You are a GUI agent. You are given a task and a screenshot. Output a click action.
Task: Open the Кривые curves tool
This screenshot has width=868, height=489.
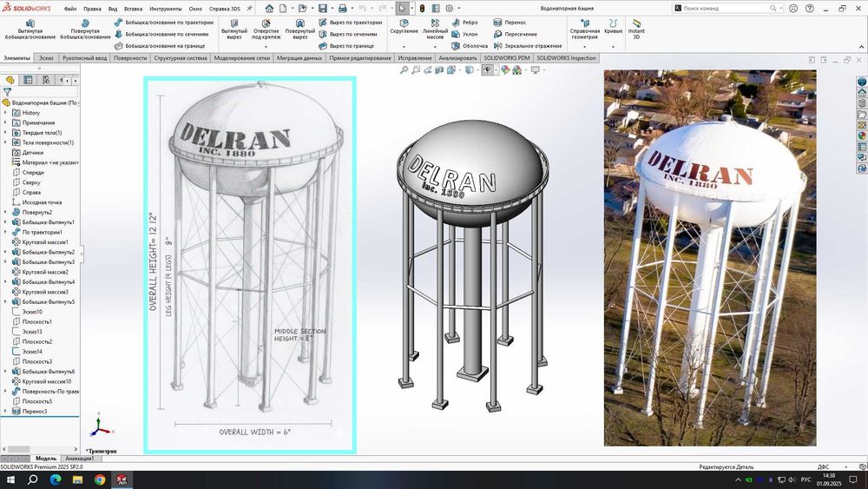point(613,27)
